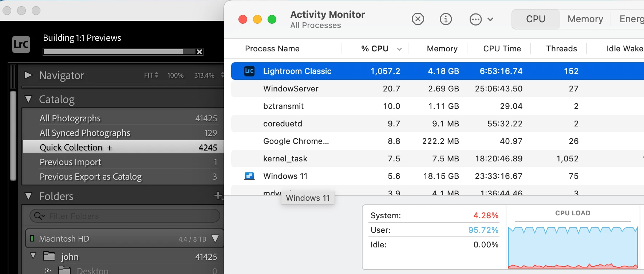Select the WindowServer process
Screen dimensions: 644x274
[438, 89]
